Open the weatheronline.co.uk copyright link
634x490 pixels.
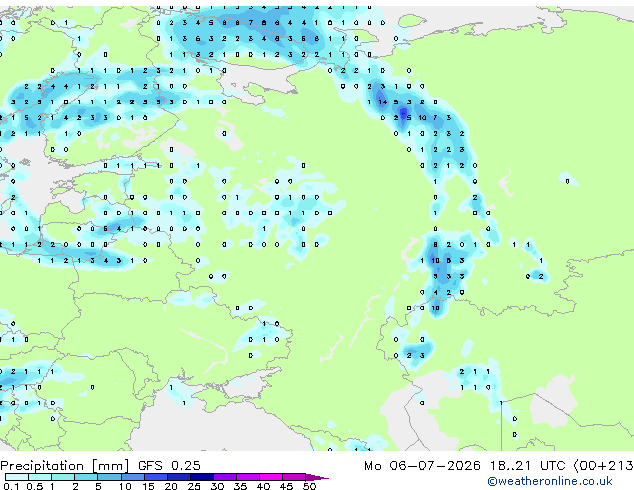pyautogui.click(x=550, y=481)
